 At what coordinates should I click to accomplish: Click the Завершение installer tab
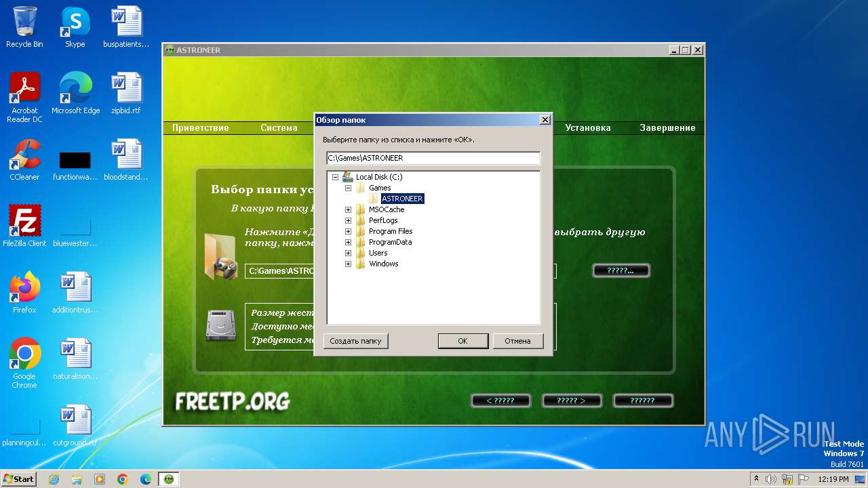(667, 127)
